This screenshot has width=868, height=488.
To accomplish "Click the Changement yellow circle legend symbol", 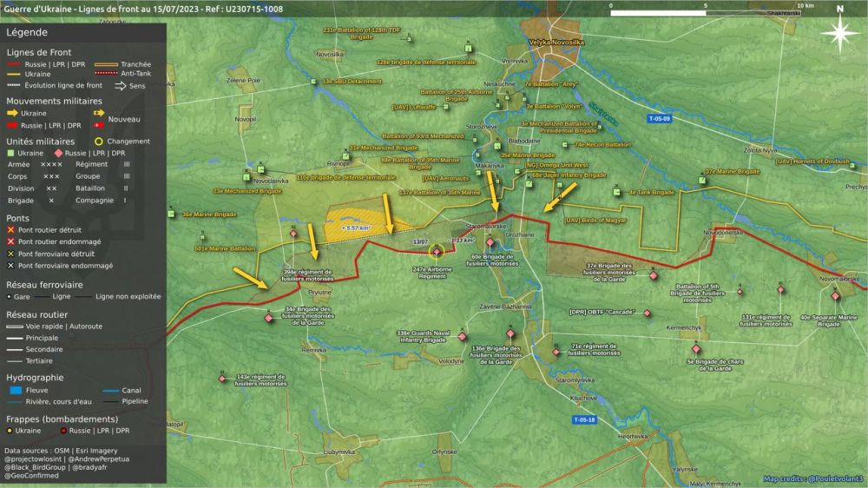I will [99, 142].
